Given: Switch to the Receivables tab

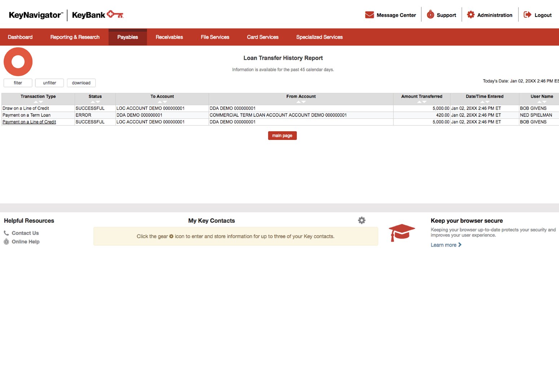Looking at the screenshot, I should coord(169,37).
